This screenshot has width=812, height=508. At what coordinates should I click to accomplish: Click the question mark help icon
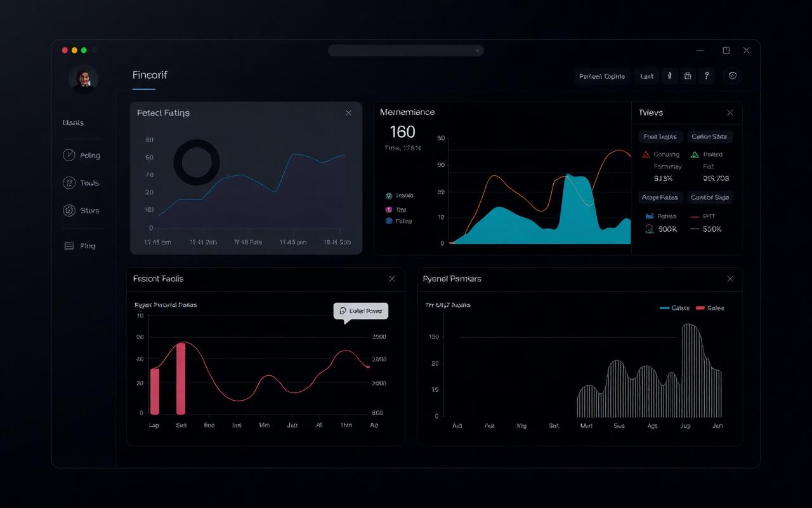click(x=706, y=76)
